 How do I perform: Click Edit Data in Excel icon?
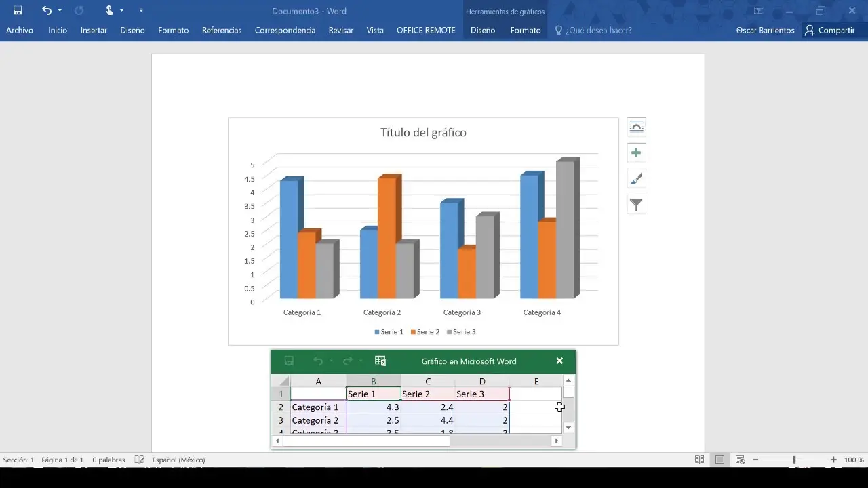pyautogui.click(x=380, y=361)
